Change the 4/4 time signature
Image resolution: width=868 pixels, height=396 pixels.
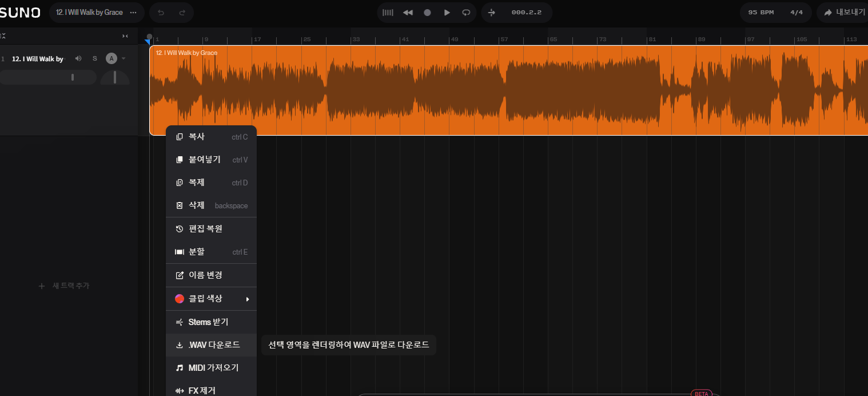[x=797, y=12]
